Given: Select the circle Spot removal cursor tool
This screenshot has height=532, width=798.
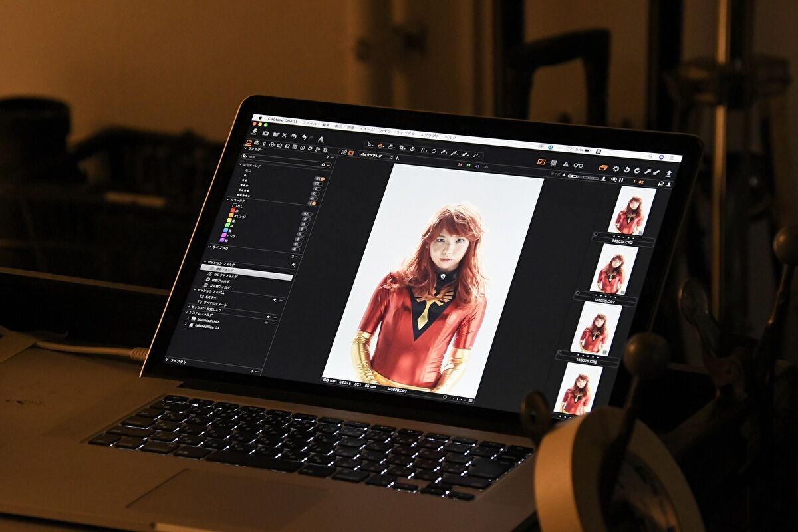Looking at the screenshot, I should click(434, 151).
